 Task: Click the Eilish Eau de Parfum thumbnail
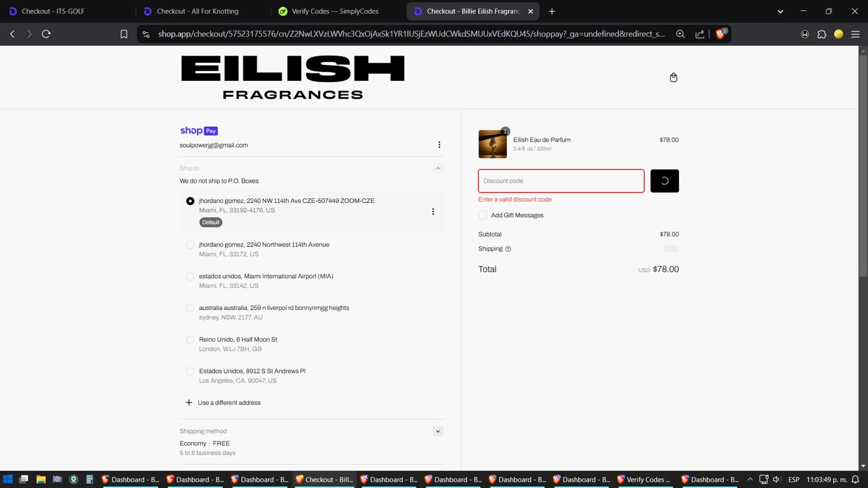tap(492, 144)
